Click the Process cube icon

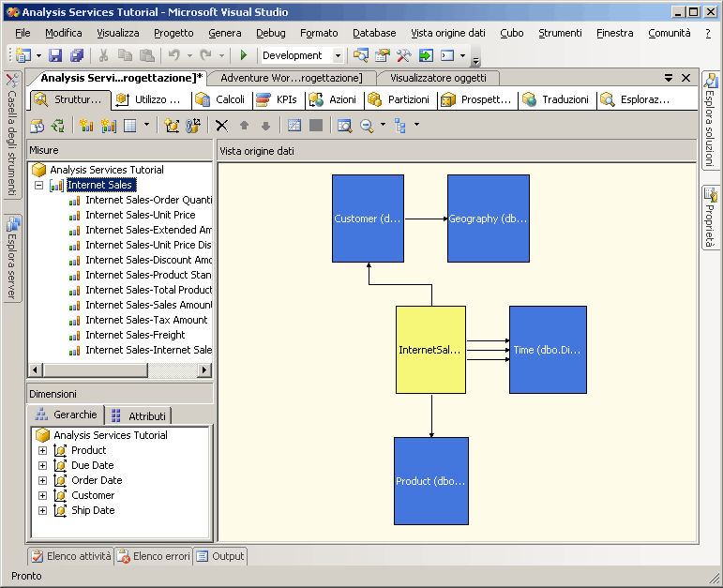click(37, 126)
